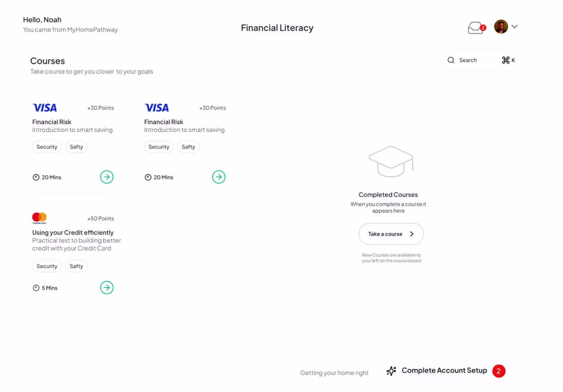Expand the profile dropdown chevron
Screen dimensions: 563x392
[x=515, y=27]
